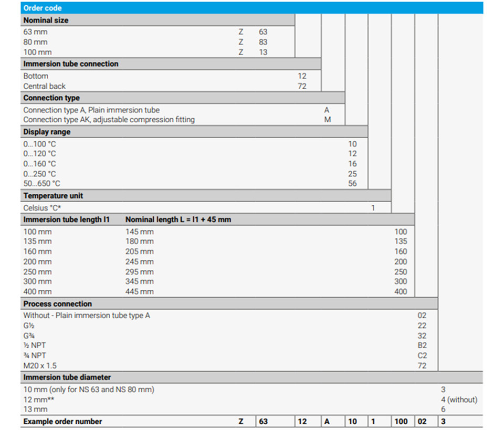The width and height of the screenshot is (504, 430).
Task: Click the '135 mm' immersion length
Action: click(37, 242)
